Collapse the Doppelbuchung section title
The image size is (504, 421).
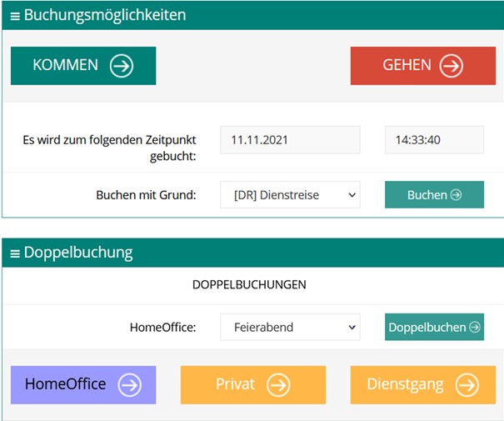pyautogui.click(x=78, y=253)
